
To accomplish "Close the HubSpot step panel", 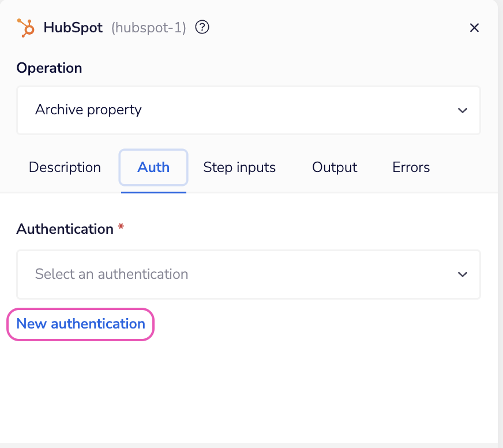I will [474, 27].
